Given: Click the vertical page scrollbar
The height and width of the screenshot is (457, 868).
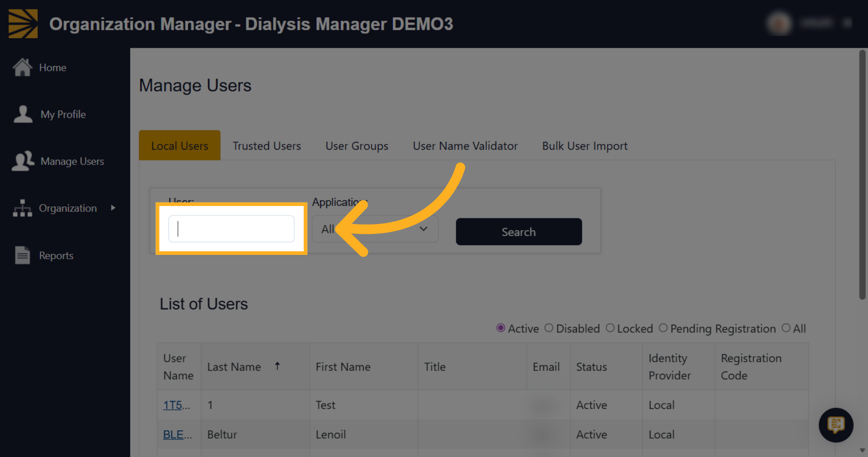Looking at the screenshot, I should coord(862,175).
